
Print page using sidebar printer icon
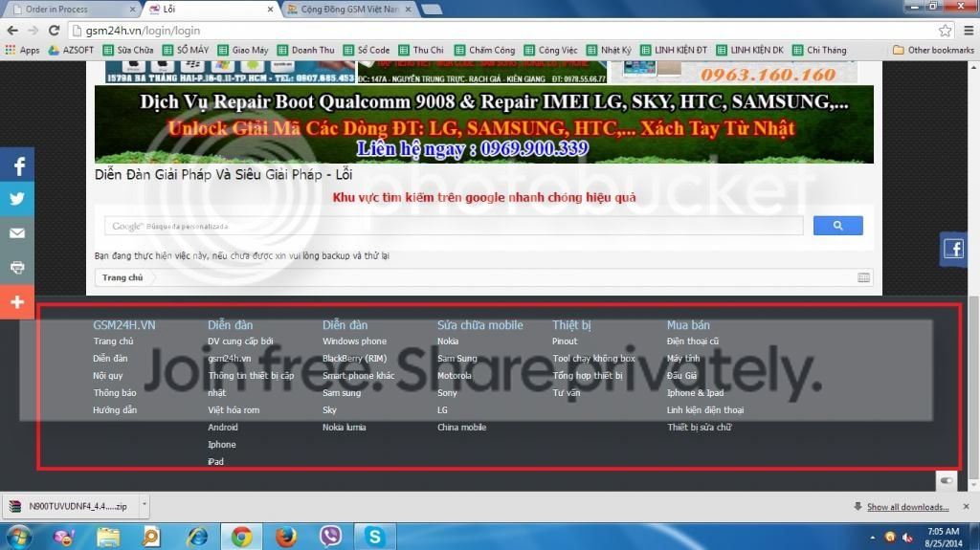[x=17, y=268]
